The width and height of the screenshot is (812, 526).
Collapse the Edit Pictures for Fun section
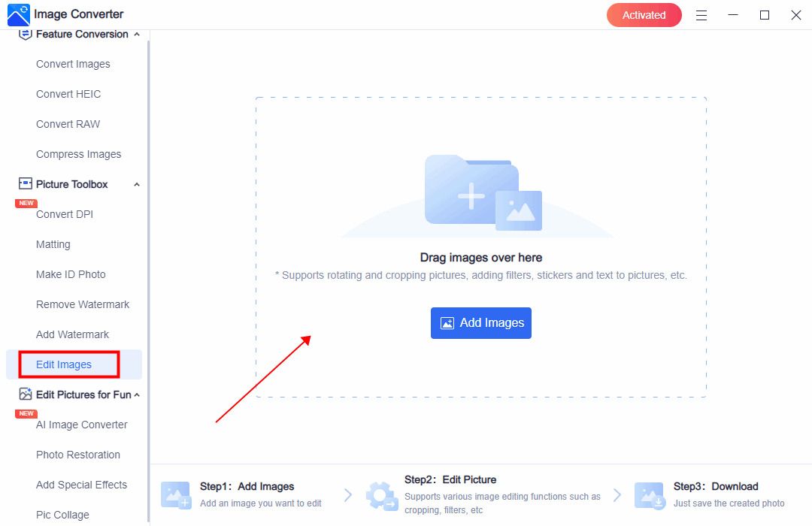pyautogui.click(x=136, y=395)
